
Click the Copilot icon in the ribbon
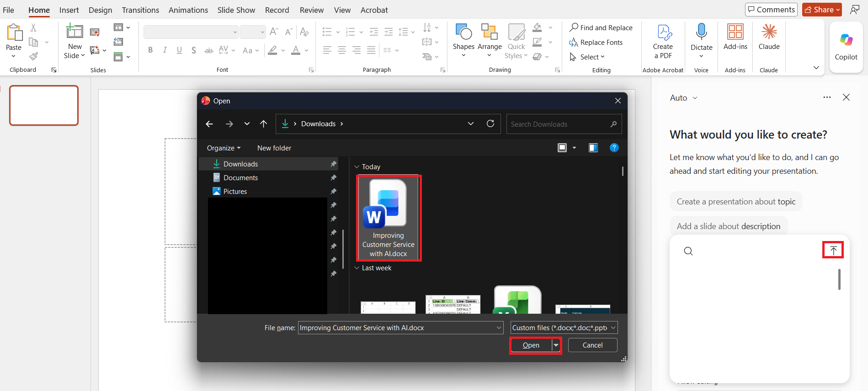(x=846, y=40)
